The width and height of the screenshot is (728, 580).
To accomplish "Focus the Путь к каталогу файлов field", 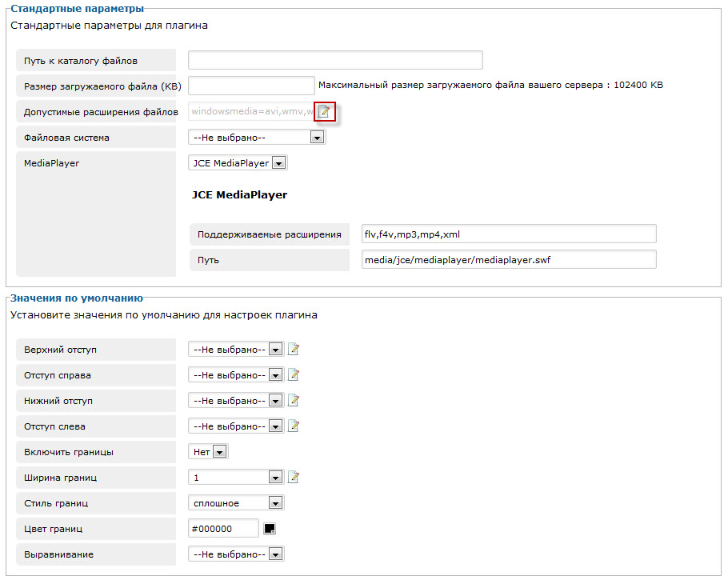I will [335, 60].
